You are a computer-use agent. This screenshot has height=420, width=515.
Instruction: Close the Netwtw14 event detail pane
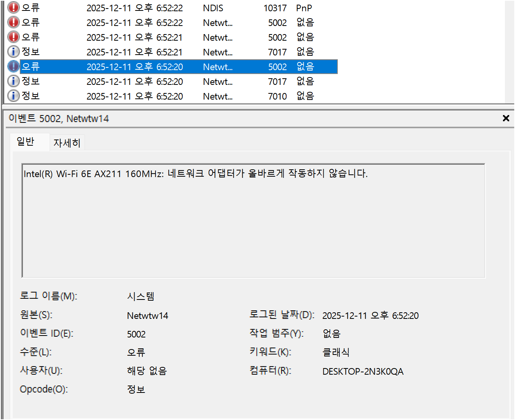pyautogui.click(x=506, y=118)
